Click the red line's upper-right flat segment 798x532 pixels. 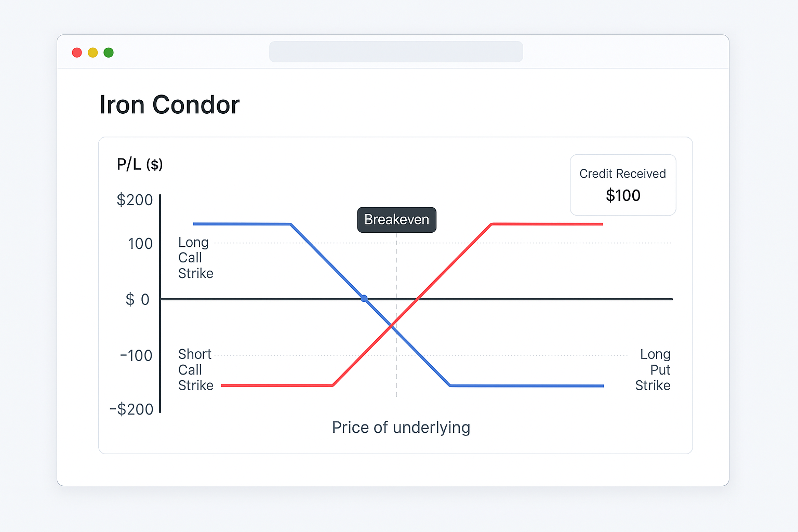pyautogui.click(x=547, y=224)
